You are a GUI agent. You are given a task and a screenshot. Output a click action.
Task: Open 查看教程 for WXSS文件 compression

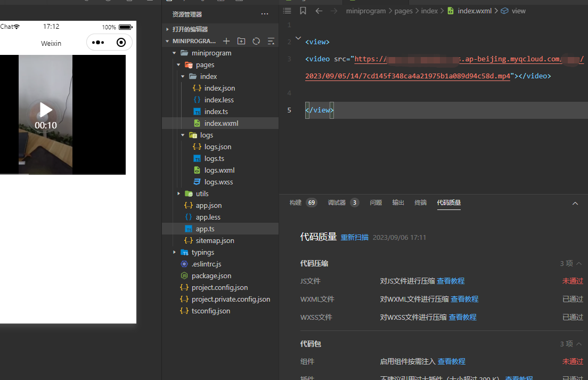(462, 317)
